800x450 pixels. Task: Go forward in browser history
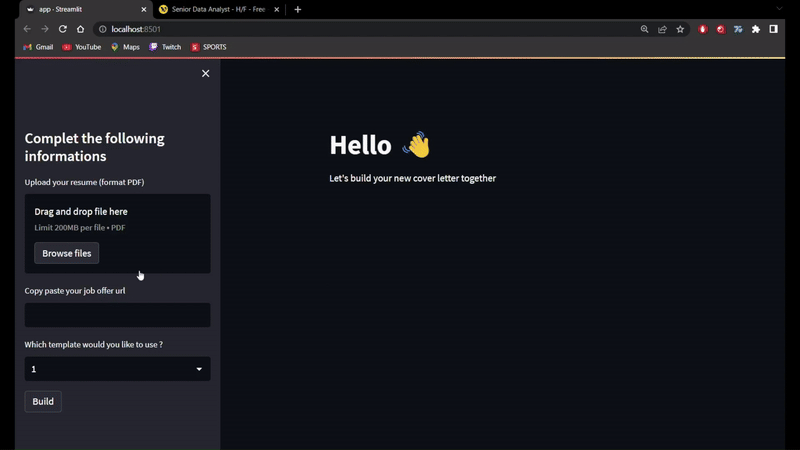tap(45, 29)
